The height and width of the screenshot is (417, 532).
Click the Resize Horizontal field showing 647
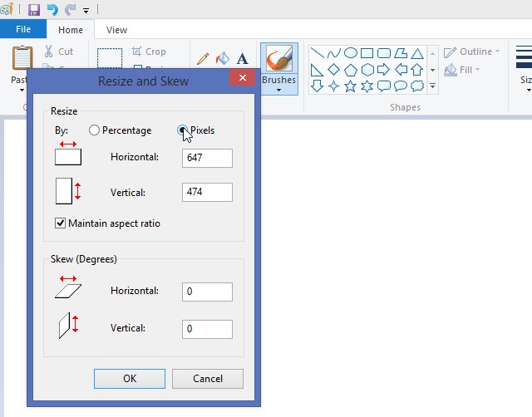coord(207,158)
